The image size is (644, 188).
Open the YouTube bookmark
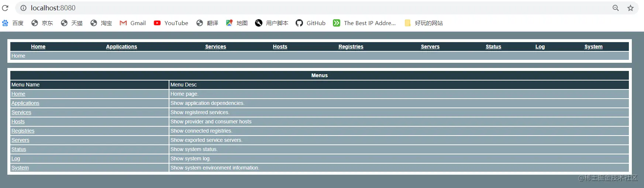click(171, 23)
